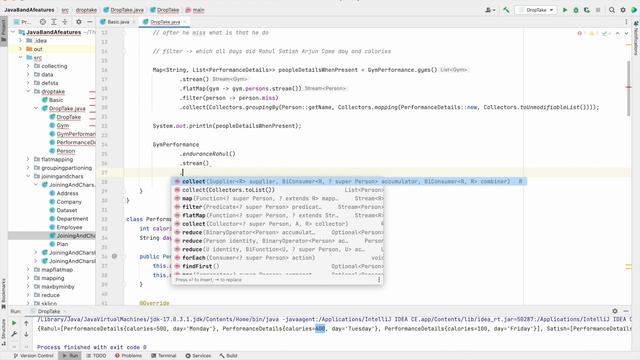Image resolution: width=640 pixels, height=360 pixels.
Task: Open editor tabs more options menu
Action: (x=626, y=22)
